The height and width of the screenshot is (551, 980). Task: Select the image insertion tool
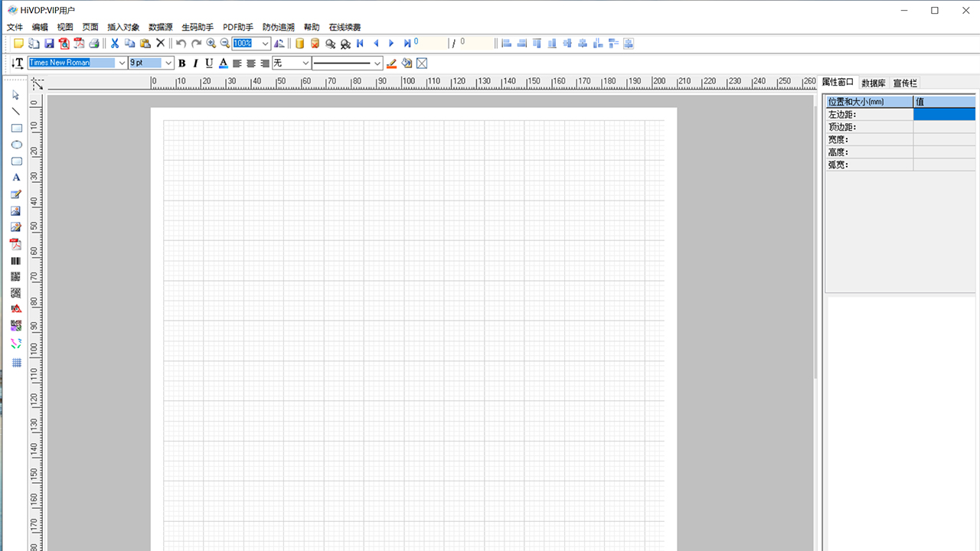coord(16,211)
